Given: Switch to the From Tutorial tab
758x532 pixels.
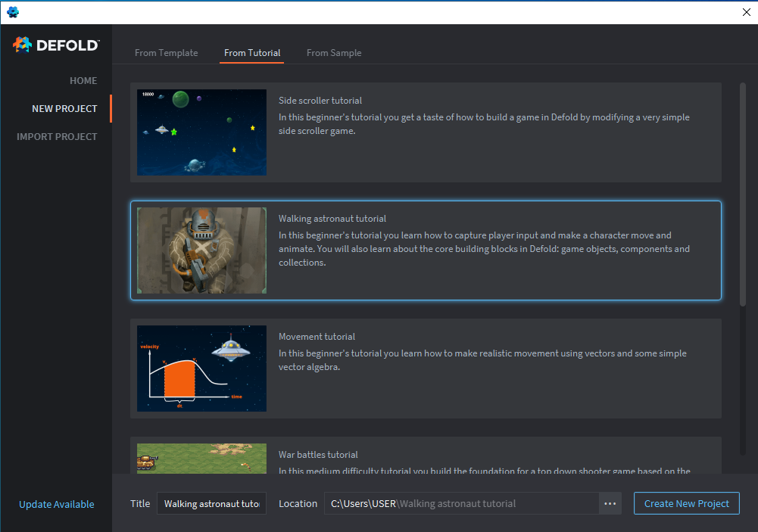Looking at the screenshot, I should pos(252,53).
